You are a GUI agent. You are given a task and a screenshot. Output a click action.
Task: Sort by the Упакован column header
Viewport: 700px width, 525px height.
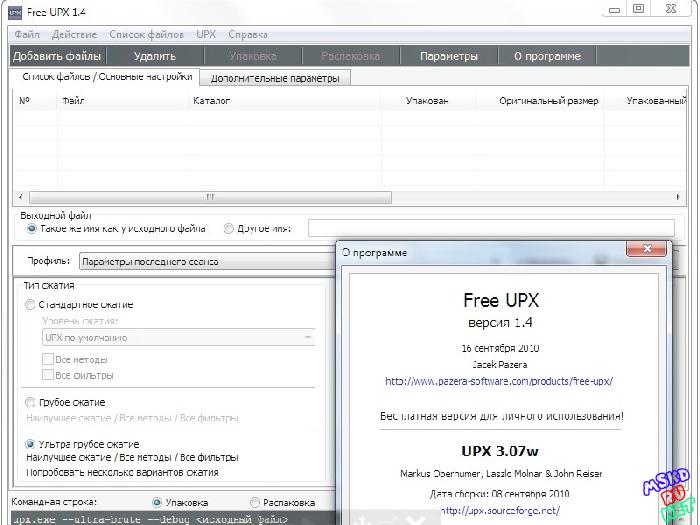[428, 101]
